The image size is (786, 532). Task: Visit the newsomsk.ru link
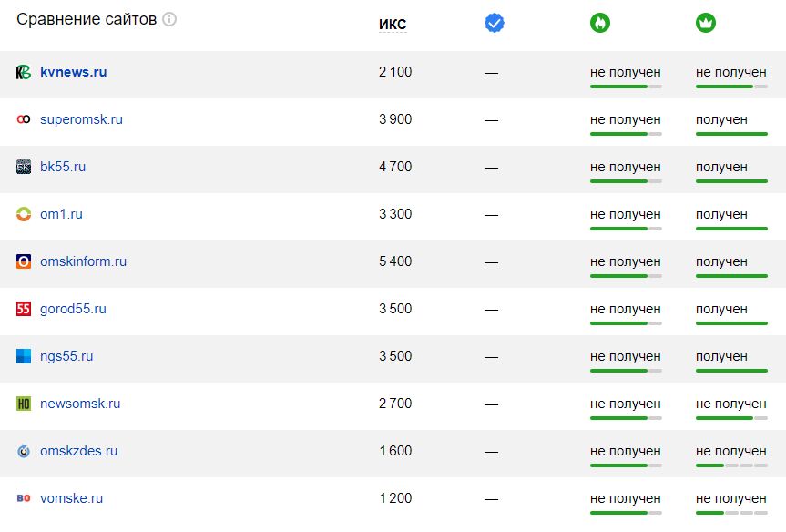(80, 404)
